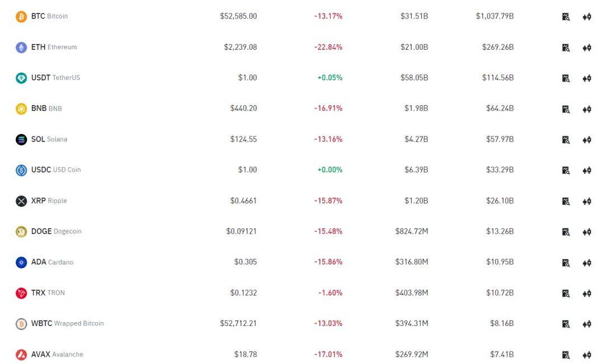Click the orange Bitcoin coin logo

[21, 17]
